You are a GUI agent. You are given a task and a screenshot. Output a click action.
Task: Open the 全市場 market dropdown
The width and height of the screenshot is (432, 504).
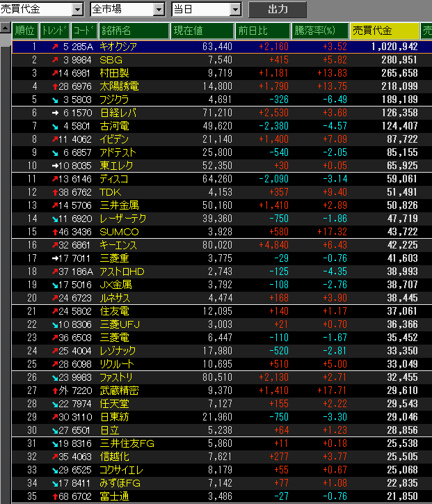click(x=159, y=9)
